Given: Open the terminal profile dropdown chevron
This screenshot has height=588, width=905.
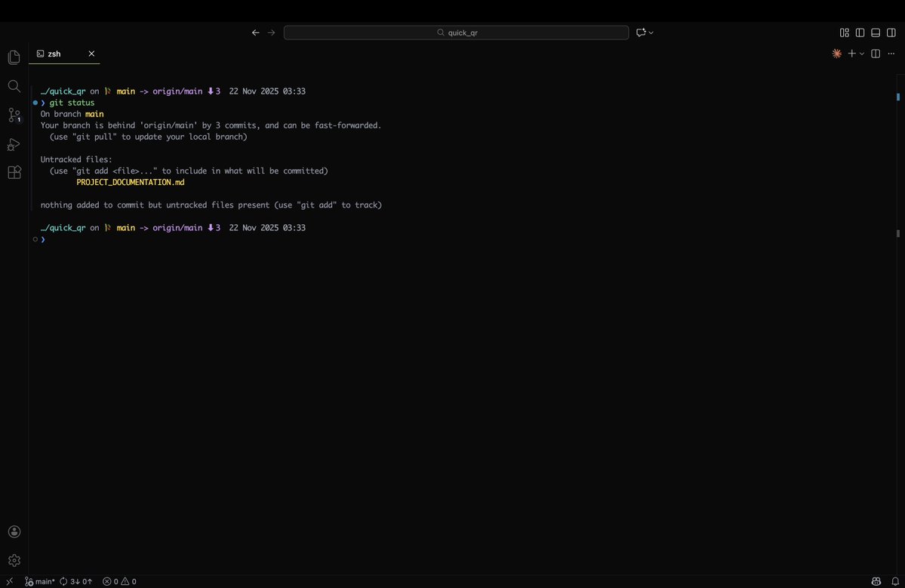Looking at the screenshot, I should point(860,53).
